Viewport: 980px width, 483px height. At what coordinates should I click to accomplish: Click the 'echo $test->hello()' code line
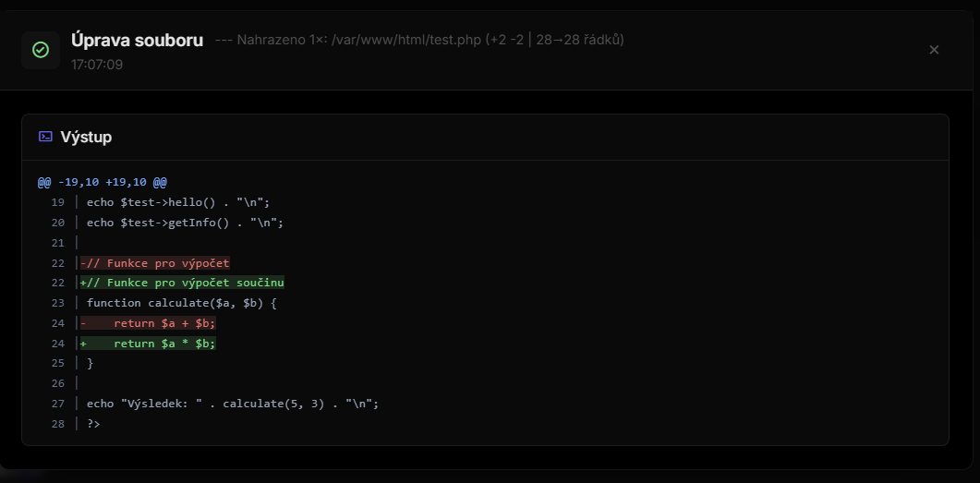pos(178,202)
